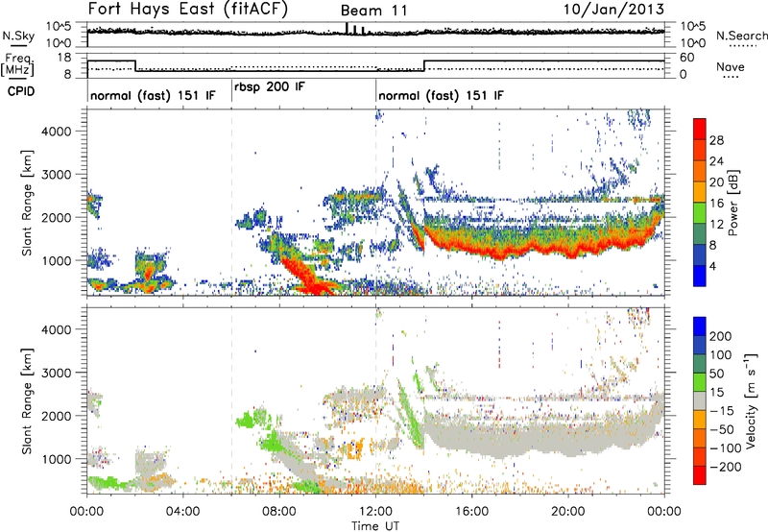
Task: Click the blue top of the velocity colorbar
Action: pos(700,326)
